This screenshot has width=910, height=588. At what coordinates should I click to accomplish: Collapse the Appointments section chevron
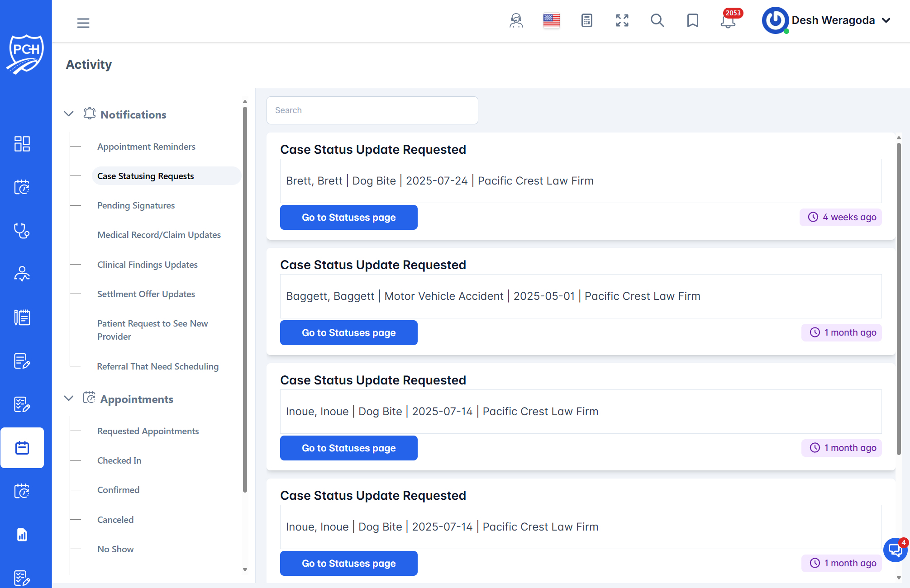pos(68,398)
